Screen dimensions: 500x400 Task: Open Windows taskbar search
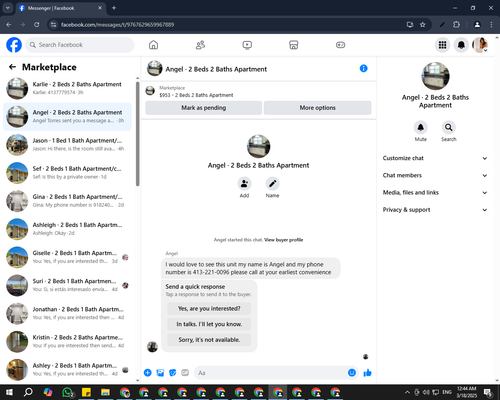[28, 392]
